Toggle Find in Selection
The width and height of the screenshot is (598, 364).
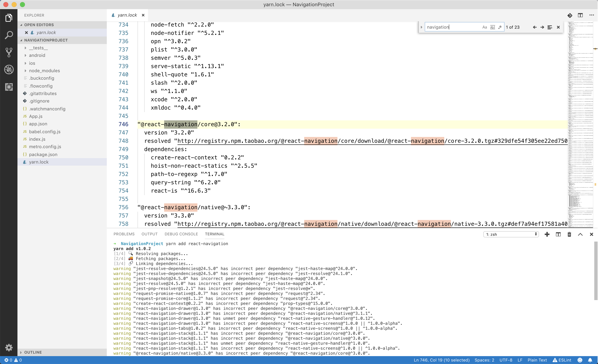[x=550, y=27]
